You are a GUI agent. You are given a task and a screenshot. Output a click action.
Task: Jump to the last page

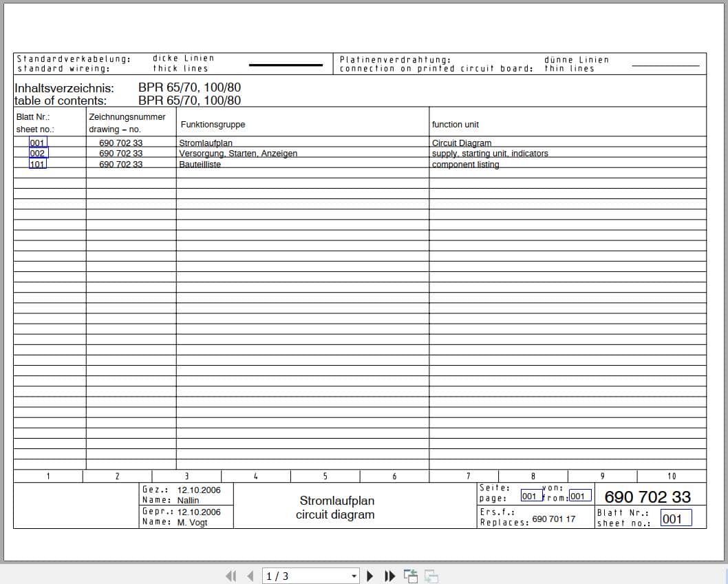coord(390,576)
